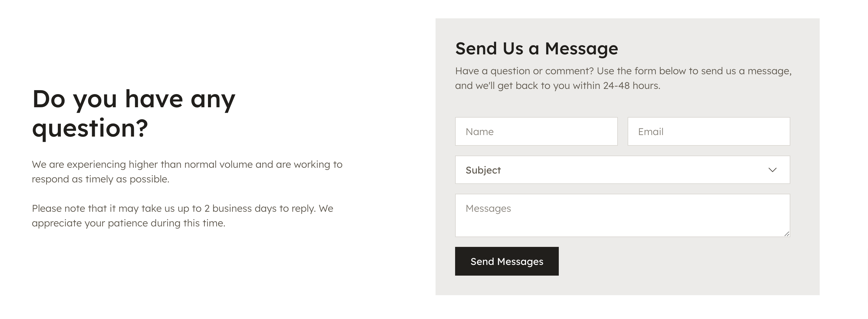The image size is (868, 319).
Task: Click the '2 business days' notice paragraph
Action: coord(183,216)
